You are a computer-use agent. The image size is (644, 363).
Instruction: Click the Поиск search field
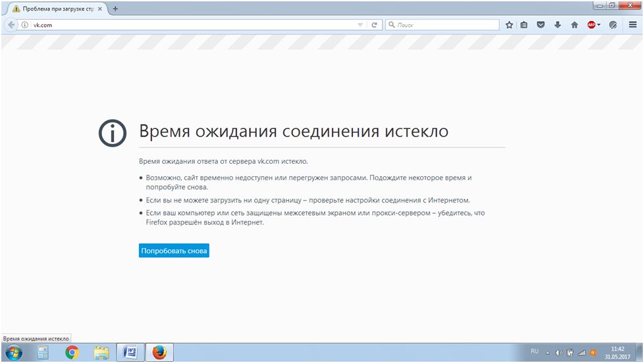(x=443, y=25)
